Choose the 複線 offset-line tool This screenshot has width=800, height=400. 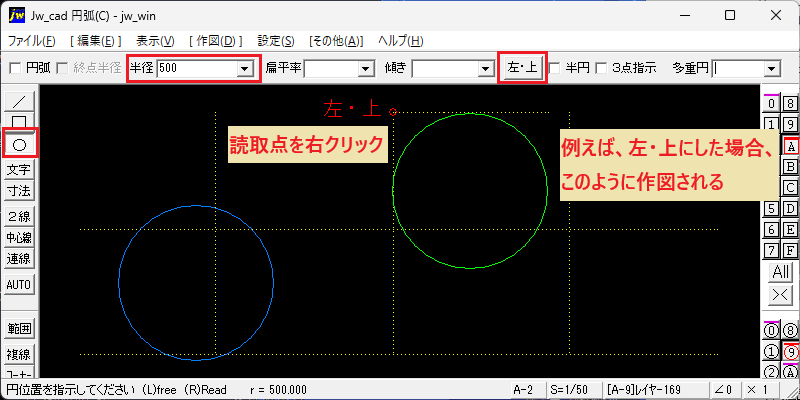click(x=19, y=354)
